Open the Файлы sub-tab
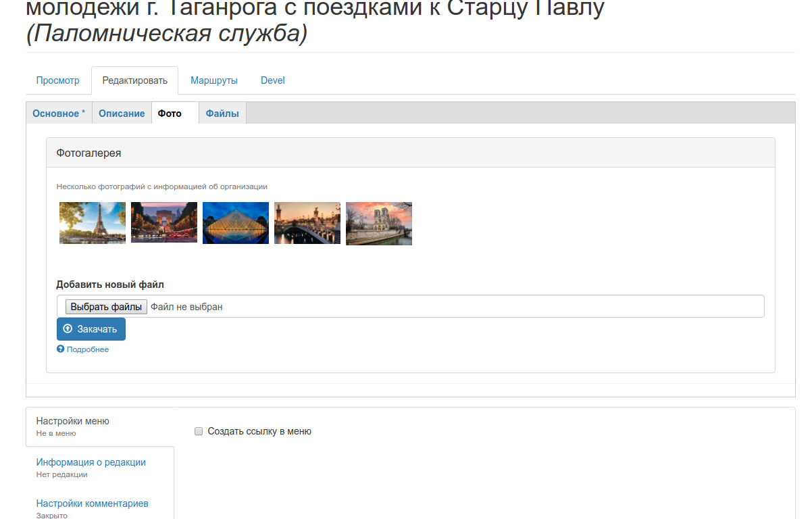This screenshot has height=519, width=812. click(x=222, y=114)
